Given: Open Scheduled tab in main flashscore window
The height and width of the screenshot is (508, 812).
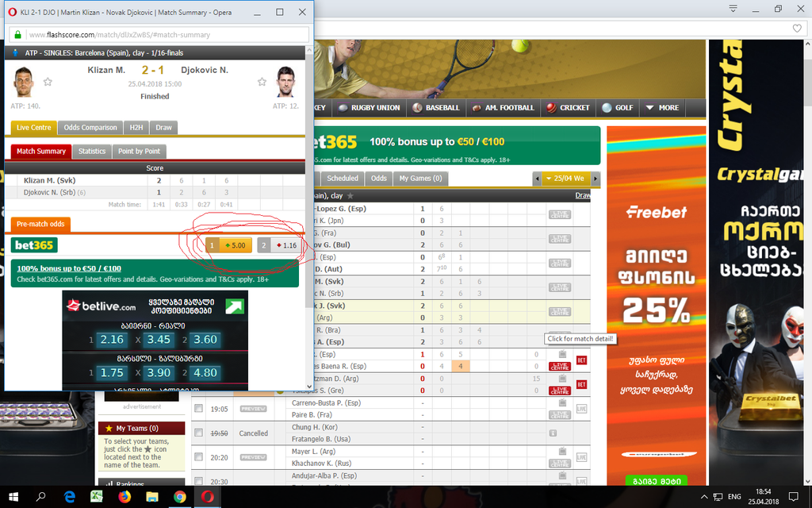Looking at the screenshot, I should pos(343,179).
